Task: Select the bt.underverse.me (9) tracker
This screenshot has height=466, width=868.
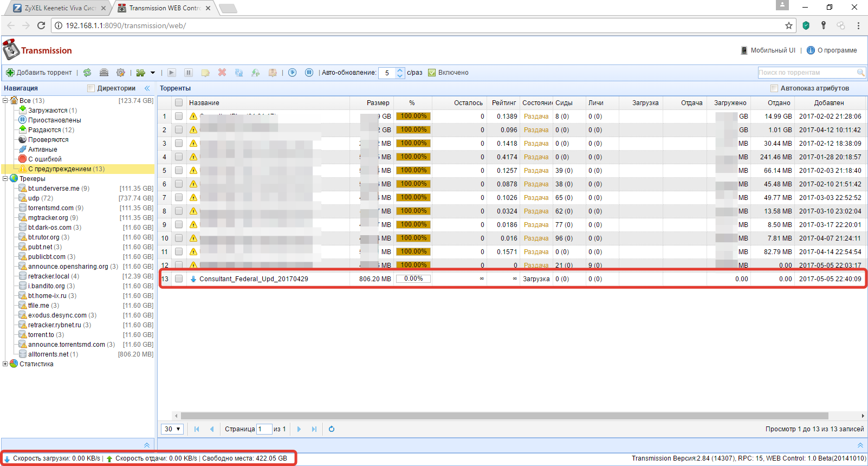Action: tap(59, 188)
